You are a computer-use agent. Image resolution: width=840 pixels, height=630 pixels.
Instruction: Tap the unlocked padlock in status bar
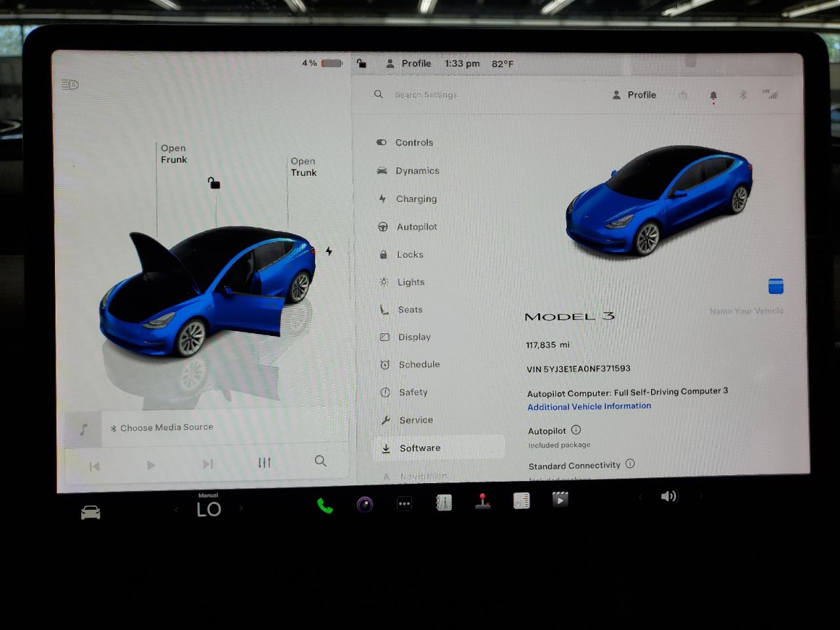(x=362, y=64)
